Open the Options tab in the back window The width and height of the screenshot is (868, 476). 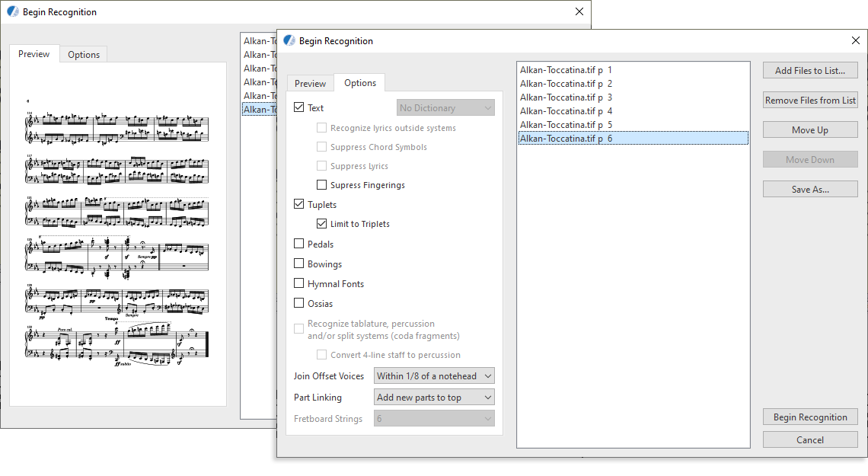pos(84,54)
